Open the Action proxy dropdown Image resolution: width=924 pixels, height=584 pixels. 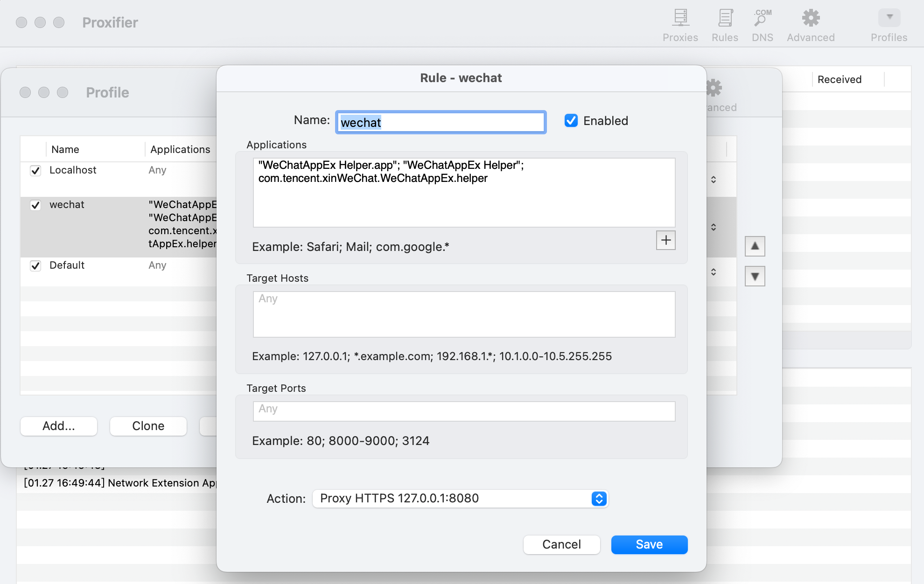(x=460, y=499)
